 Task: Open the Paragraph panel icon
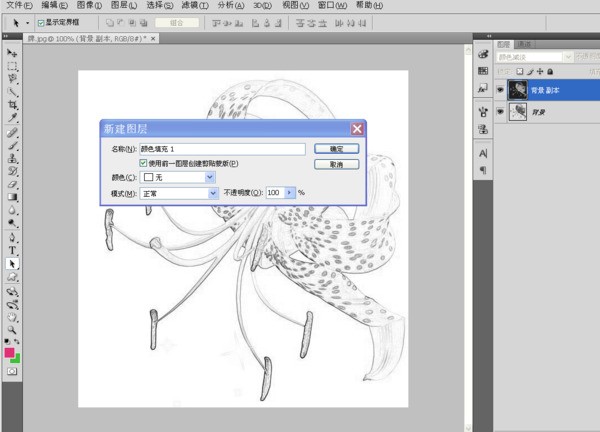(x=483, y=170)
